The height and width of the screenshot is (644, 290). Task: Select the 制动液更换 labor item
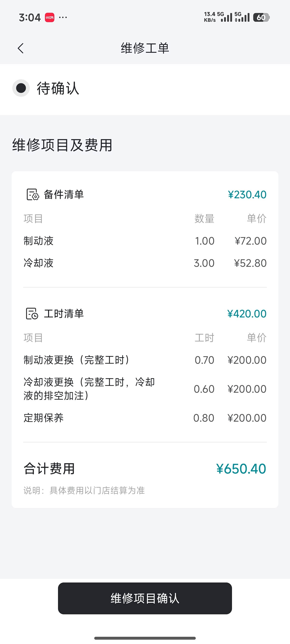76,360
